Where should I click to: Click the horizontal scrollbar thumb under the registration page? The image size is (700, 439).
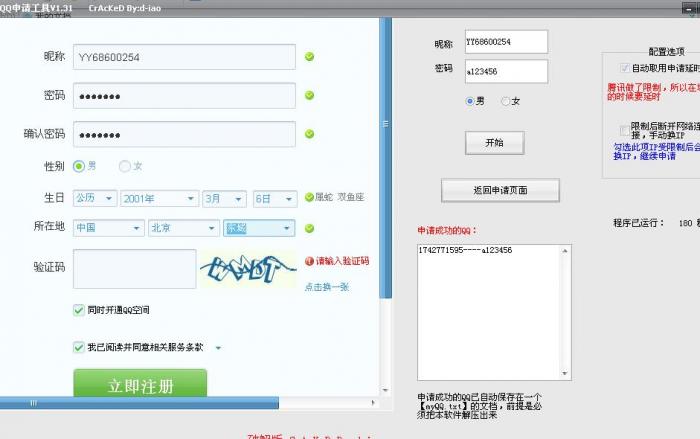139,403
